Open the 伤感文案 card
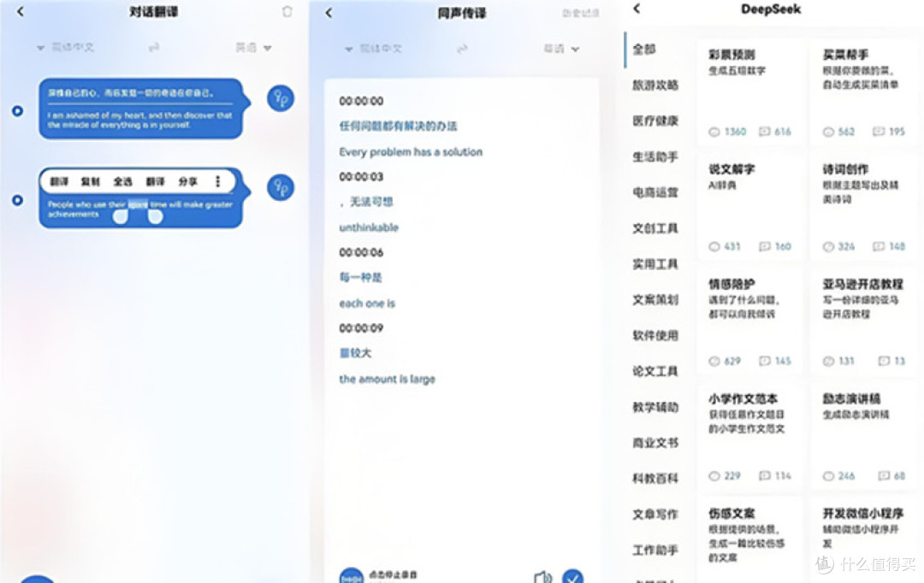Screen dimensions: 924x583 [749, 540]
